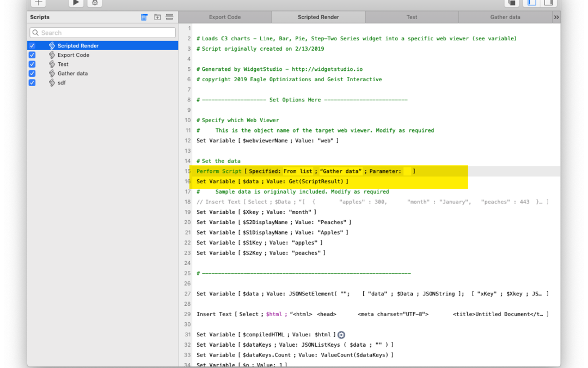588x368 pixels.
Task: Select line 19 Set Variable $Xkey
Action: coord(256,212)
